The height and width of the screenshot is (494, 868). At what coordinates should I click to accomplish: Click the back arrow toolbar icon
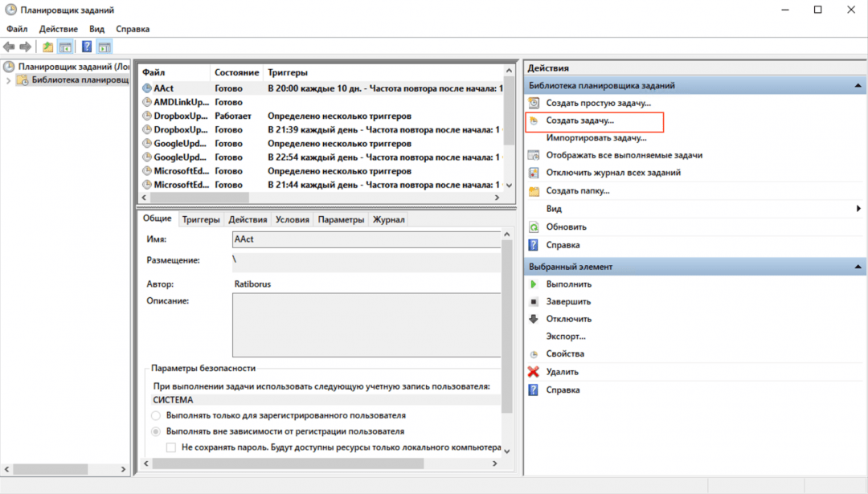coord(9,47)
